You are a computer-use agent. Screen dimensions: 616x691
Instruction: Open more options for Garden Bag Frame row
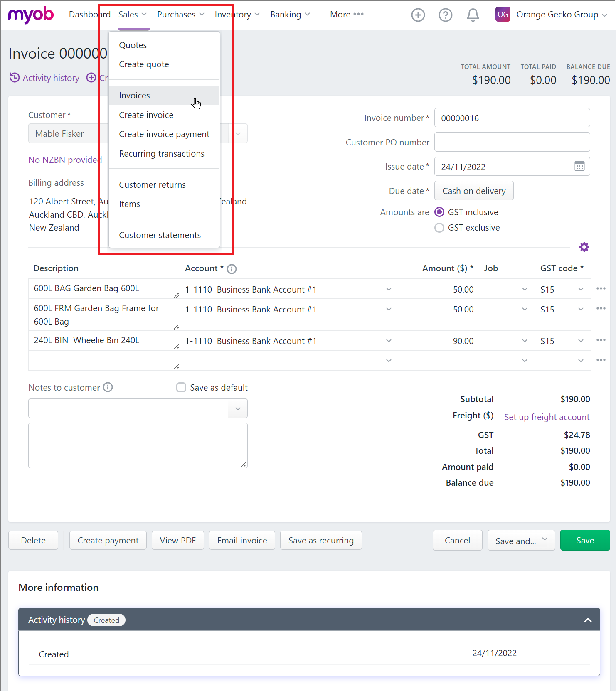click(x=601, y=308)
